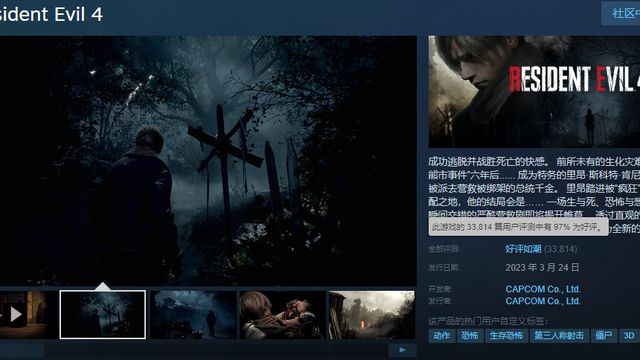Open the foggy village house screenshot thumbnail

click(x=193, y=315)
